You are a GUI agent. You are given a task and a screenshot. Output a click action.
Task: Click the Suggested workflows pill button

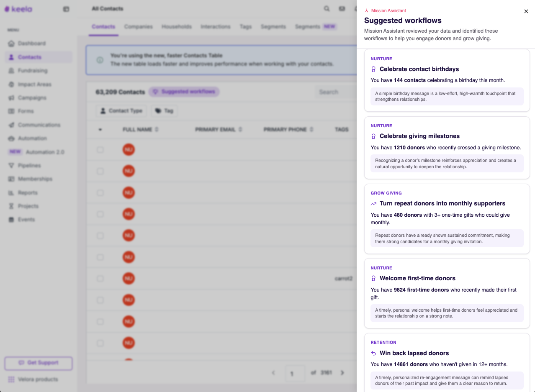[x=184, y=92]
